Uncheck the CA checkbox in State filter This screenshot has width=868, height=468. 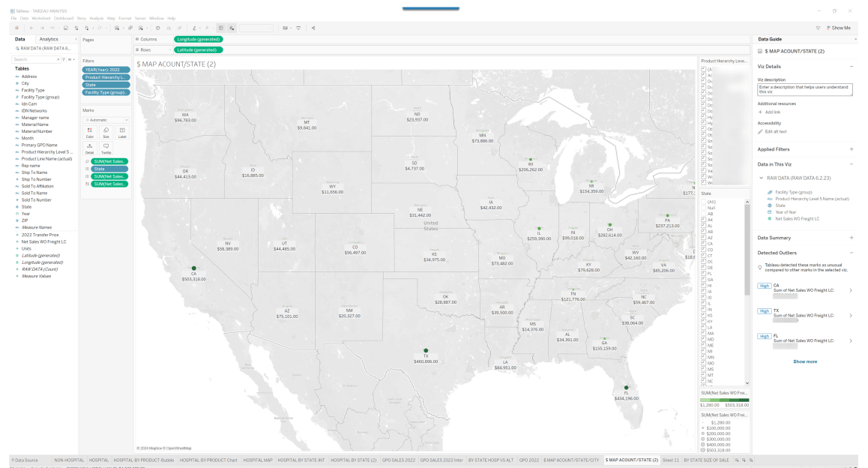(x=703, y=244)
